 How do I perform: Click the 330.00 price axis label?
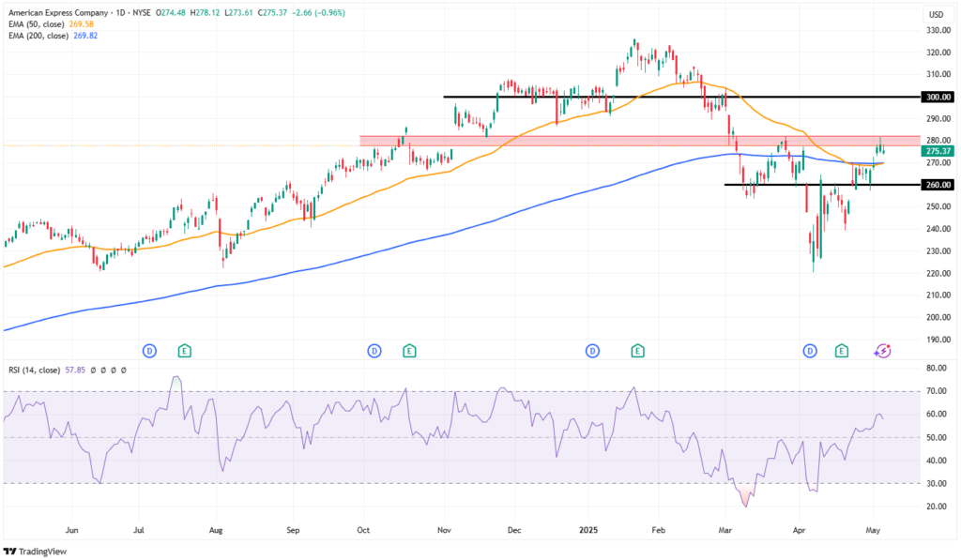[x=938, y=30]
